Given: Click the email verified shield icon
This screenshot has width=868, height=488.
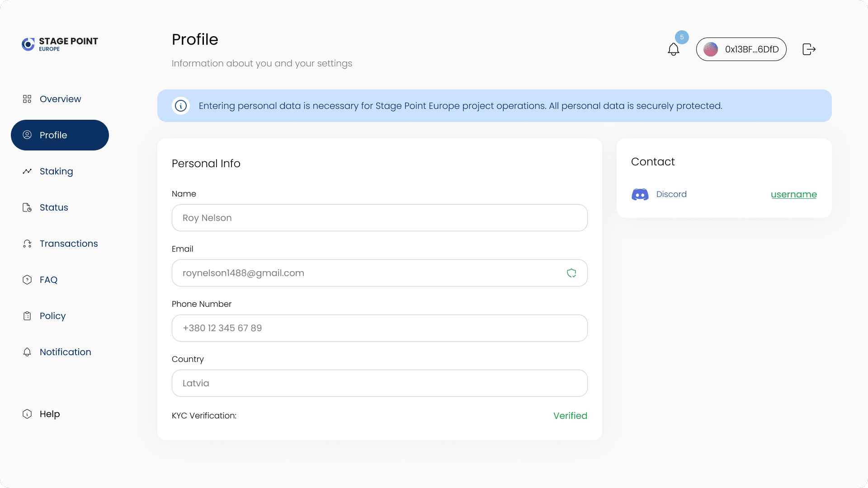Looking at the screenshot, I should tap(571, 273).
